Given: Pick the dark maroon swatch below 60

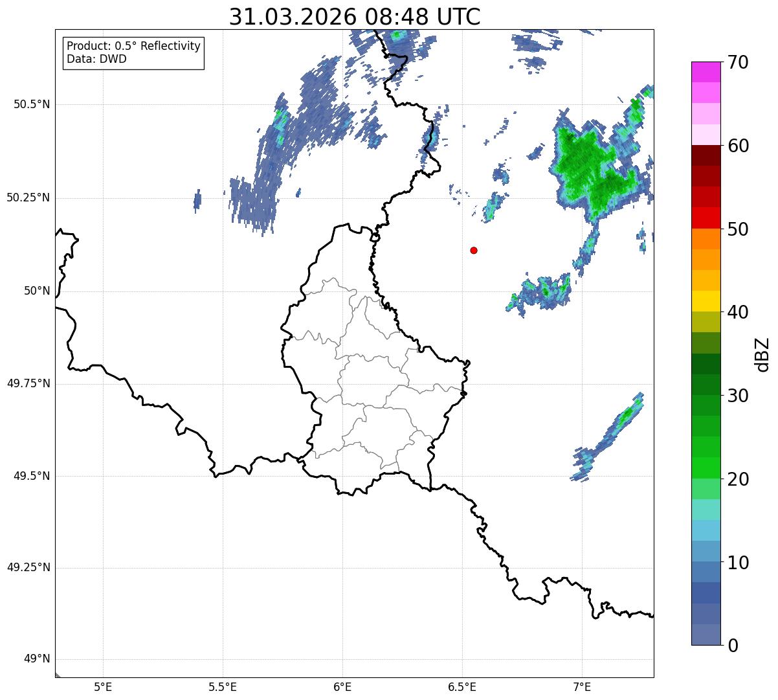Looking at the screenshot, I should tap(706, 155).
